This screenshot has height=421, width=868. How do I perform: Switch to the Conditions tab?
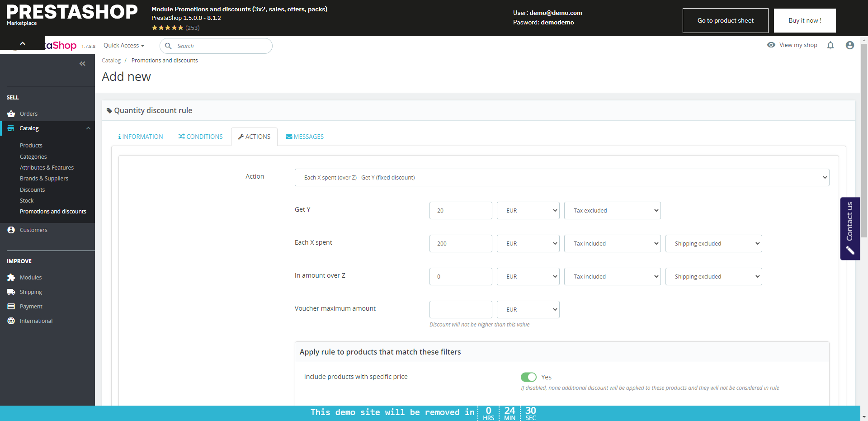click(x=200, y=137)
